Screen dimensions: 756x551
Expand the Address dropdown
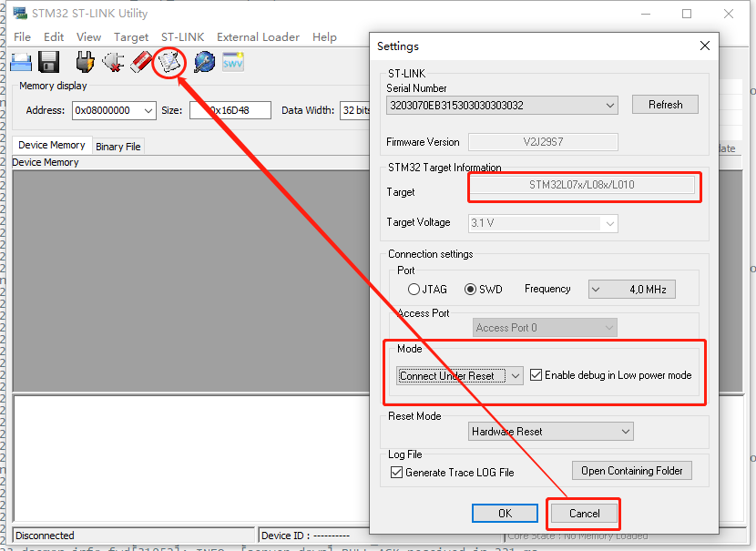click(x=148, y=110)
